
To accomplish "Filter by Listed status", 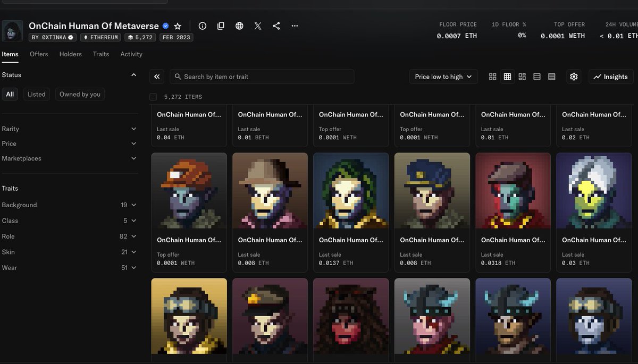I will (37, 94).
